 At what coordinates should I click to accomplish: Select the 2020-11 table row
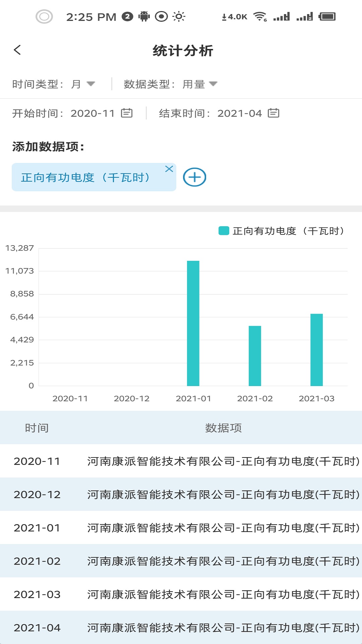click(x=181, y=461)
